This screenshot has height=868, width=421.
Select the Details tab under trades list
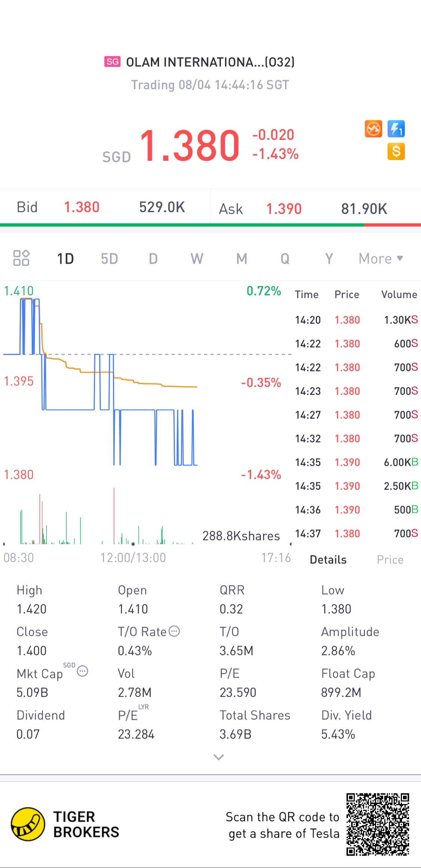(328, 560)
